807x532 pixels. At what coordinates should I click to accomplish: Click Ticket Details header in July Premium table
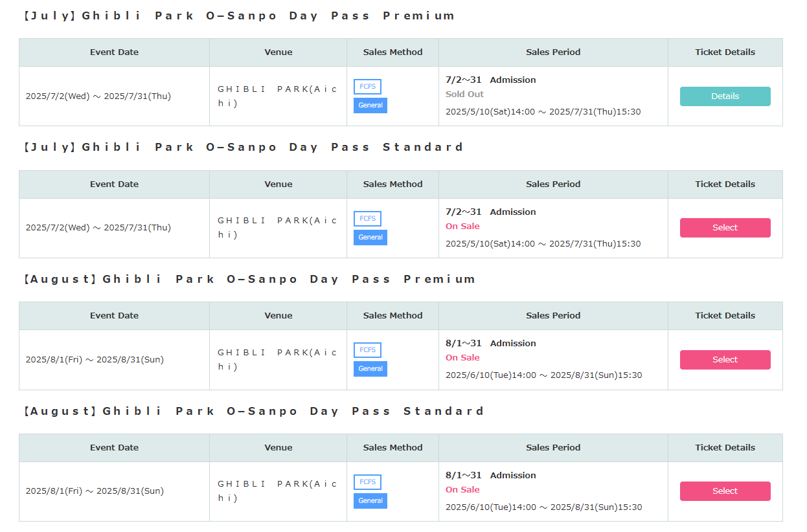click(x=725, y=52)
